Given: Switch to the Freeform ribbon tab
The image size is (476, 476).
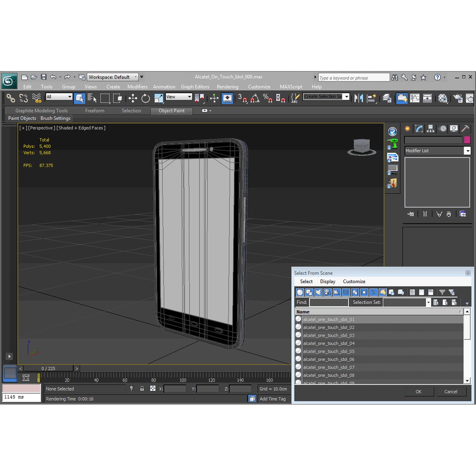Looking at the screenshot, I should tap(95, 111).
